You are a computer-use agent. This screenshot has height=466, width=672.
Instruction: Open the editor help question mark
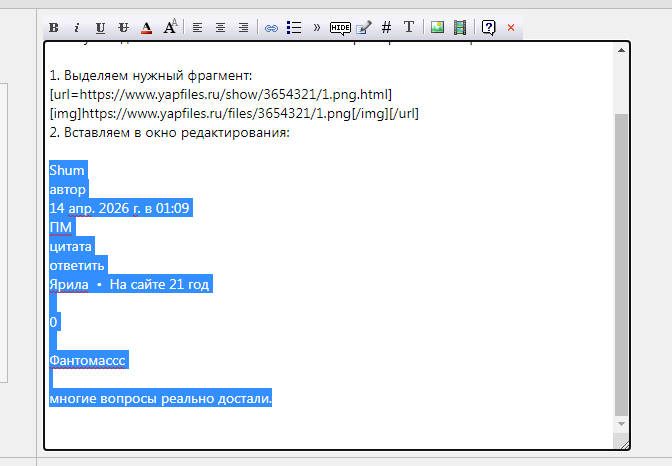pos(488,28)
